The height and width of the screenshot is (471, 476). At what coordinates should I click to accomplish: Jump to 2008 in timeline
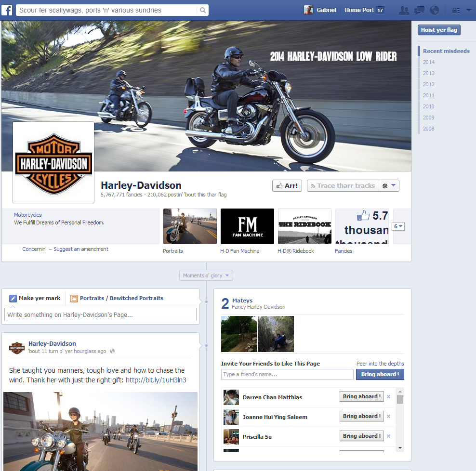click(429, 129)
